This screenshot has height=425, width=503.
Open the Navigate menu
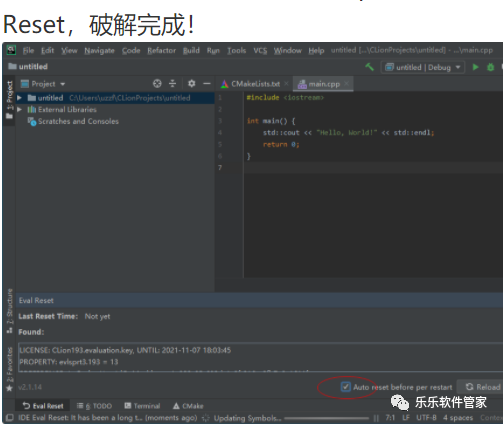99,51
